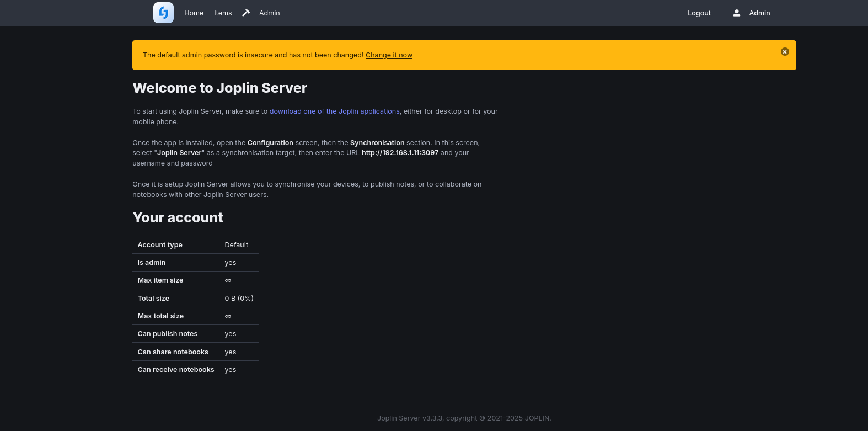Open the Admin profile name link
Viewport: 868px width, 431px height.
tap(759, 13)
